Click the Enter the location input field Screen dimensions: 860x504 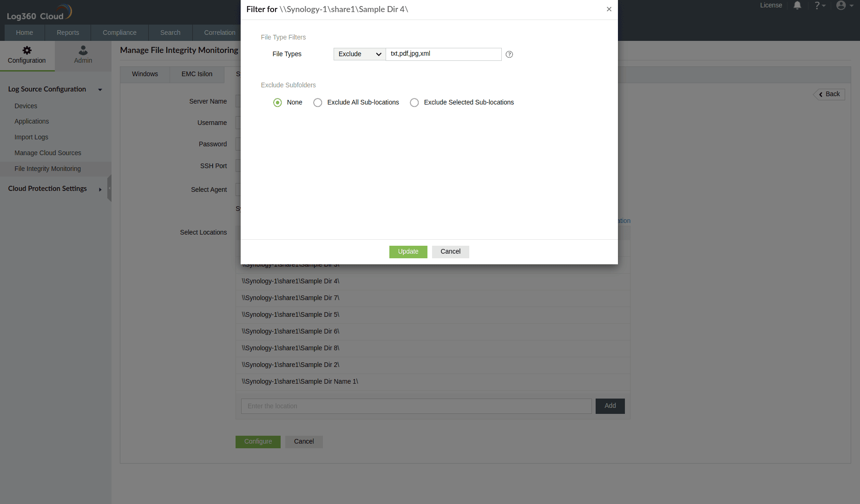[x=416, y=406]
